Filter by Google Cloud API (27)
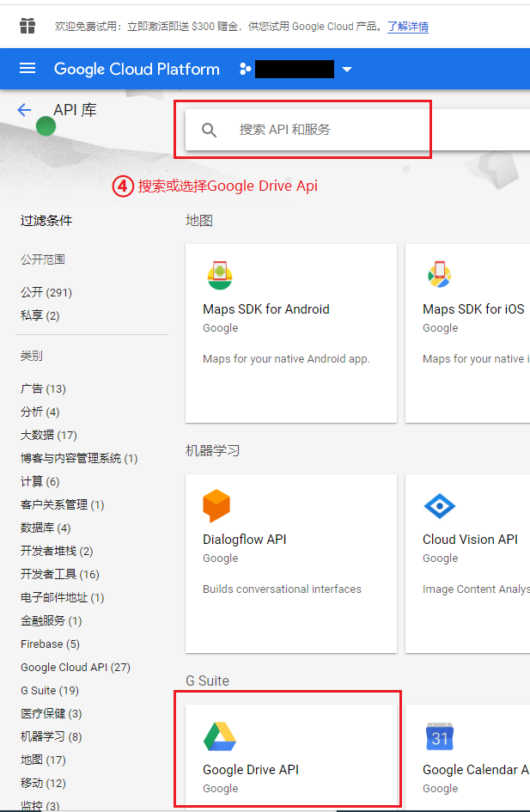The image size is (530, 812). 76,668
